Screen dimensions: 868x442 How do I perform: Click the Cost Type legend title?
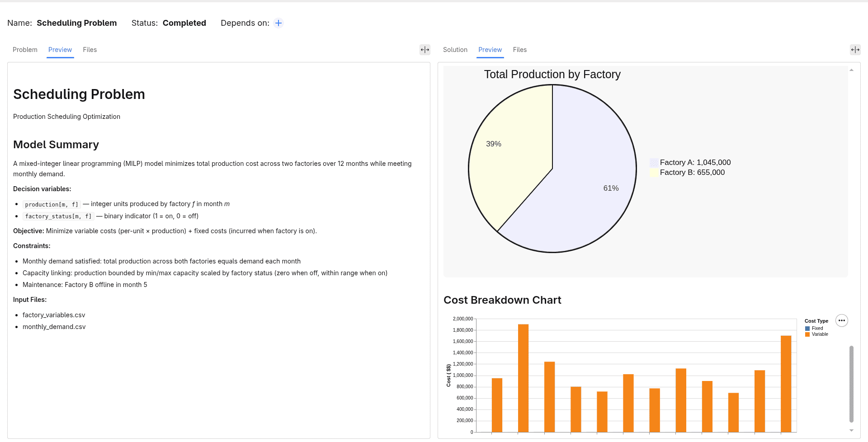[816, 321]
